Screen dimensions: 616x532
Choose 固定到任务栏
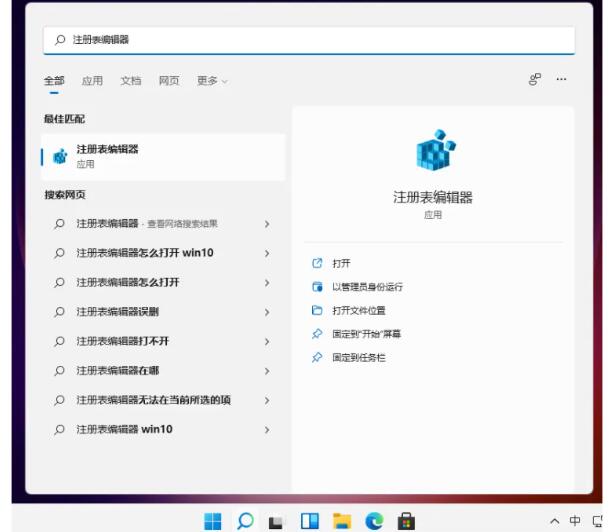359,358
